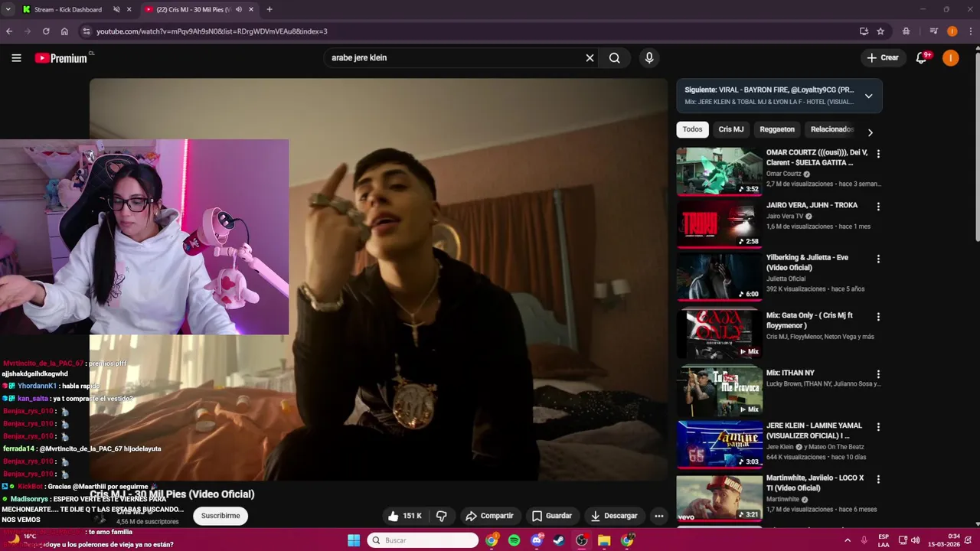Open Spotify from the taskbar

(514, 540)
